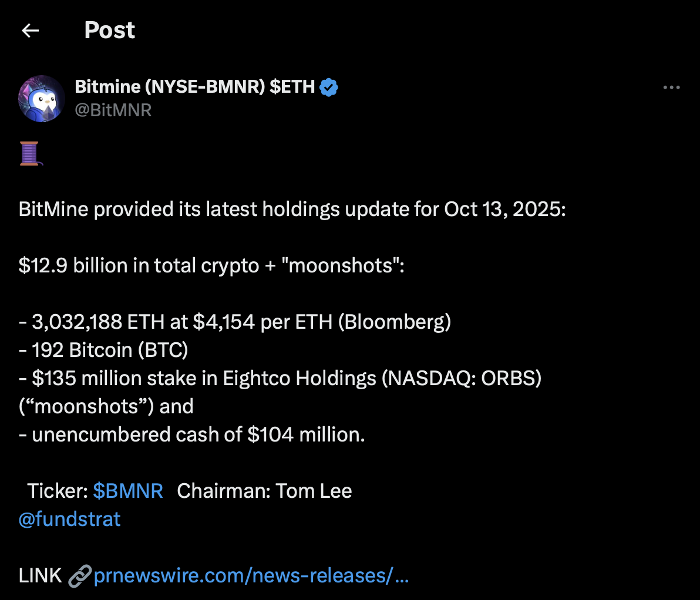The height and width of the screenshot is (600, 700).
Task: Click the 192 Bitcoin holdings line
Action: (103, 350)
